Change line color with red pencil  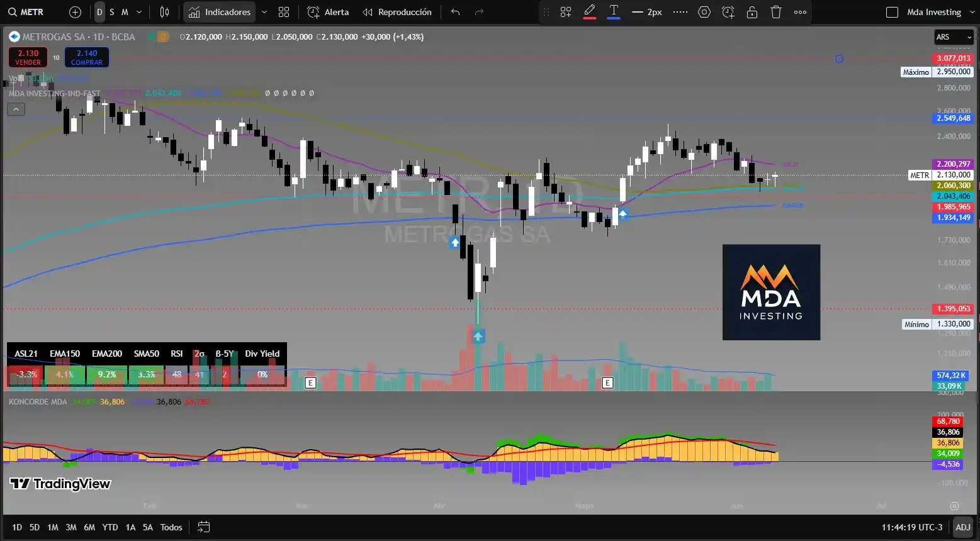coord(590,12)
